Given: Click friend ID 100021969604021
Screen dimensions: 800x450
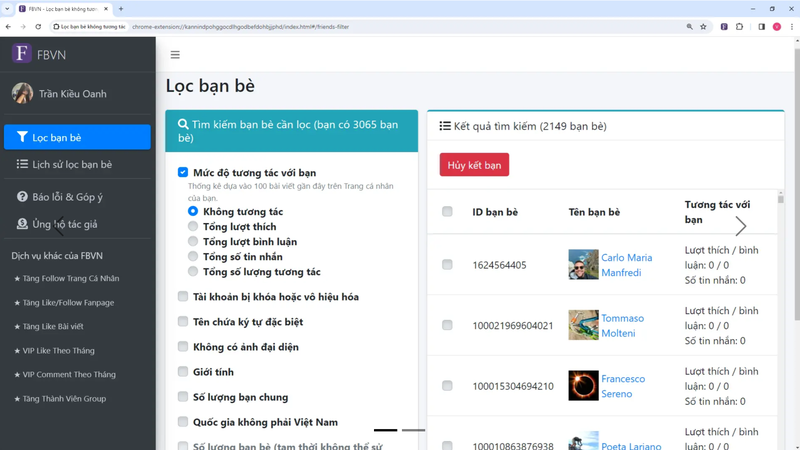Looking at the screenshot, I should point(513,326).
